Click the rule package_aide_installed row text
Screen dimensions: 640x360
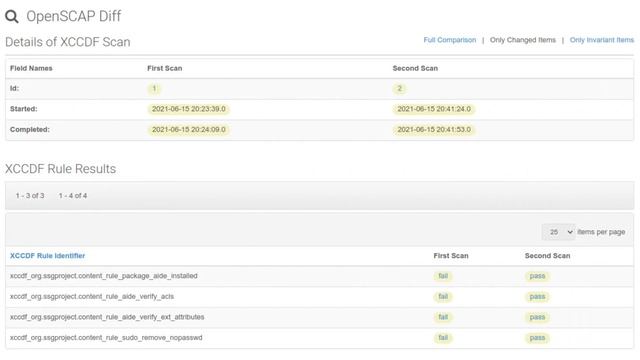pos(104,276)
